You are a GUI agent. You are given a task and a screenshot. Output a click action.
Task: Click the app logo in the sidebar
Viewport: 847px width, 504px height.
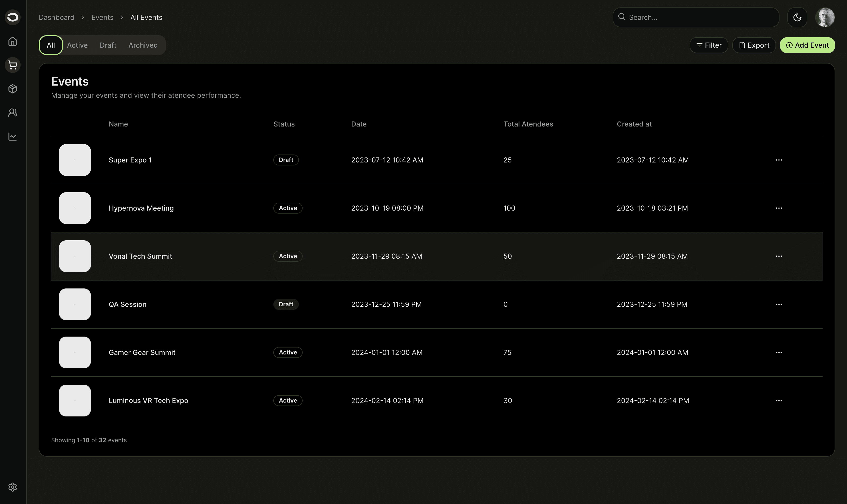(x=13, y=17)
